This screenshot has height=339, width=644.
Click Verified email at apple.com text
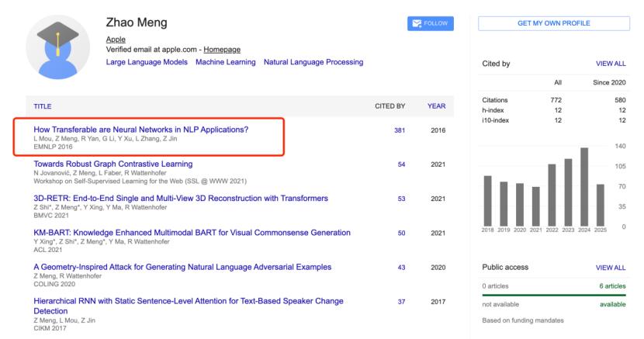tap(151, 50)
